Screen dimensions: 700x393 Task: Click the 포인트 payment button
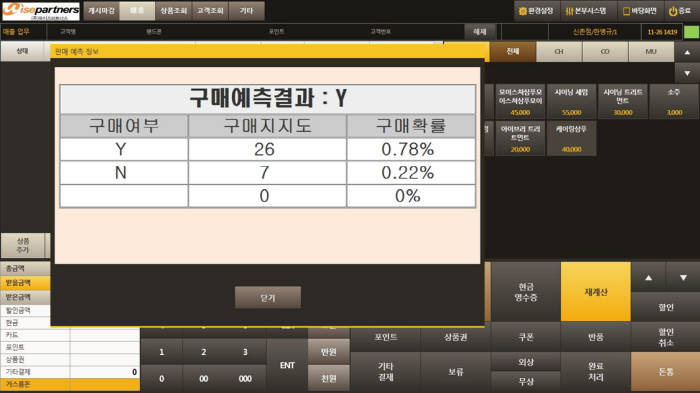[385, 337]
